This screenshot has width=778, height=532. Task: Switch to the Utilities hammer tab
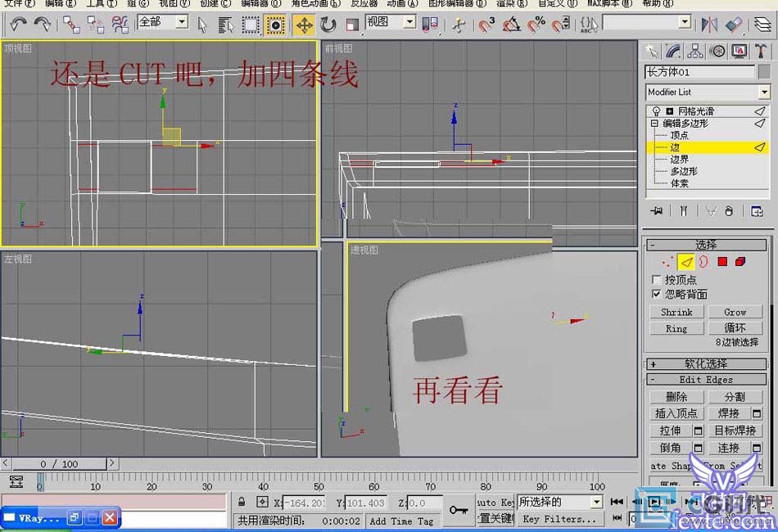click(x=761, y=51)
